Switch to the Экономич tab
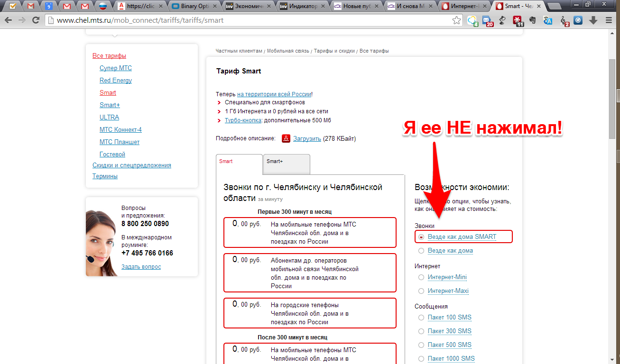Screen dimensions: 620x364 (250, 6)
